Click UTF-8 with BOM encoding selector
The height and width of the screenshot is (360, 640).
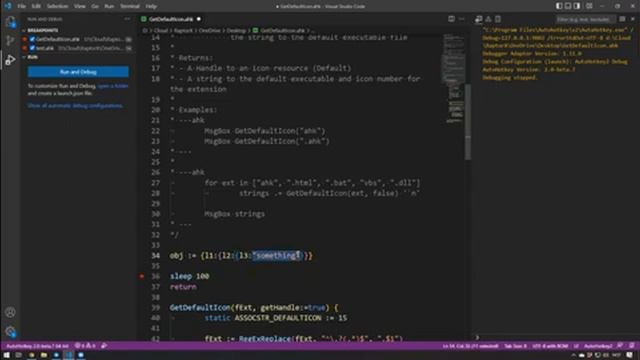(550, 346)
